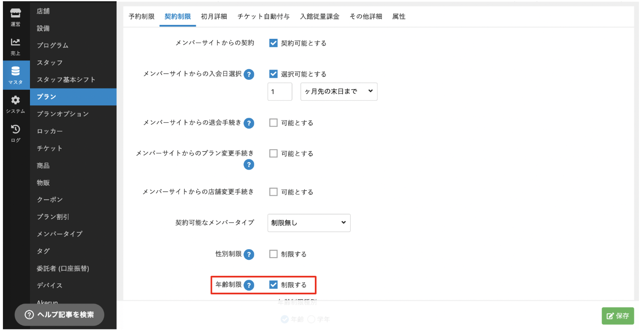This screenshot has height=334, width=644.
Task: Open the システム gear icon
Action: tap(16, 104)
